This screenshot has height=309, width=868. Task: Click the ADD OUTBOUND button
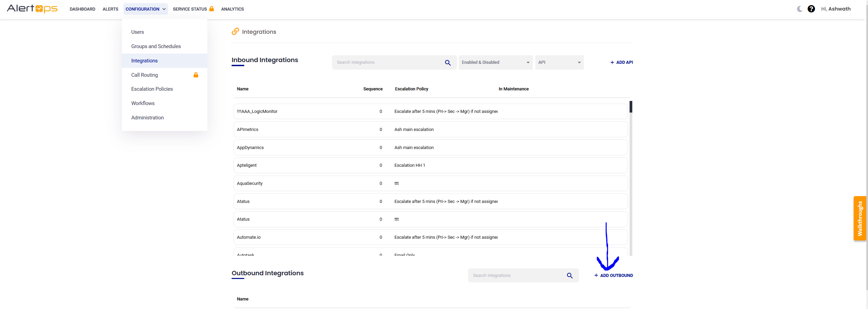(x=614, y=276)
